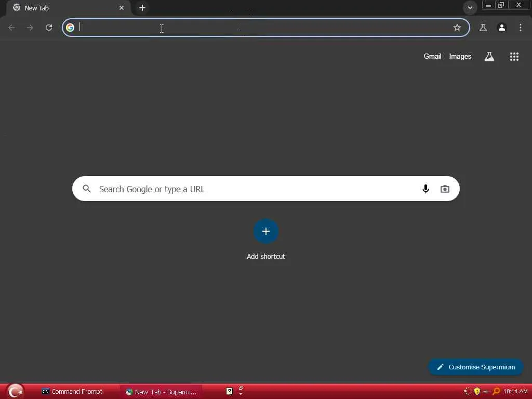Open the Start menu orb

point(15,391)
